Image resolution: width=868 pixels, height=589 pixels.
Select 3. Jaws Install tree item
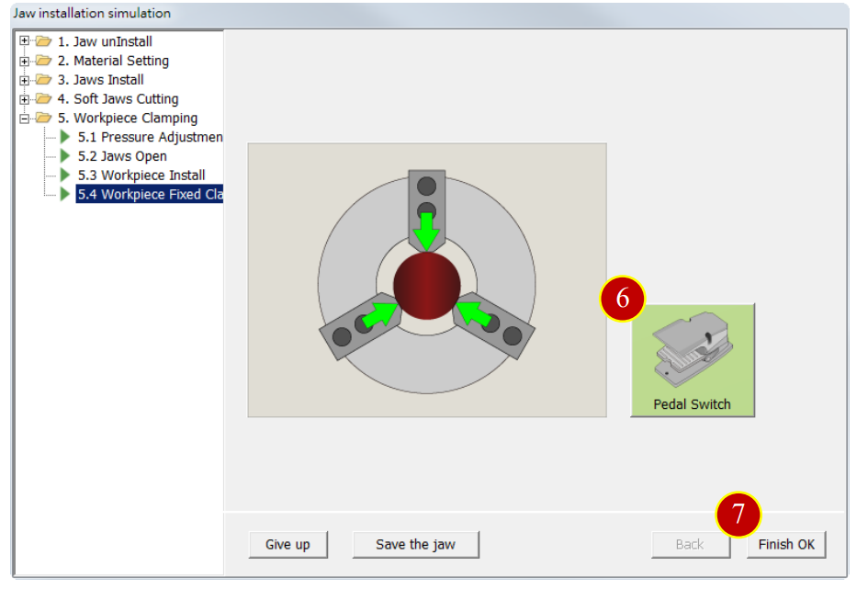point(100,80)
